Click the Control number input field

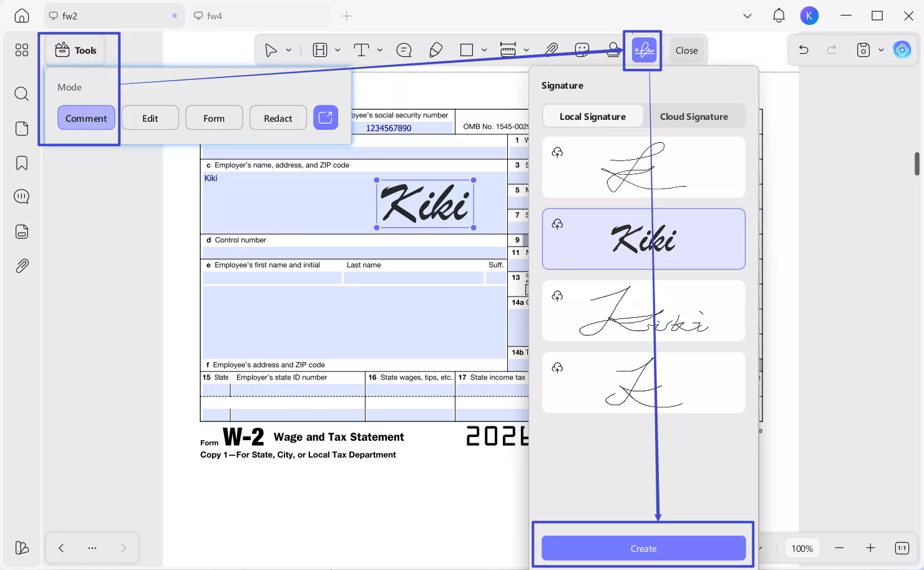(x=354, y=252)
